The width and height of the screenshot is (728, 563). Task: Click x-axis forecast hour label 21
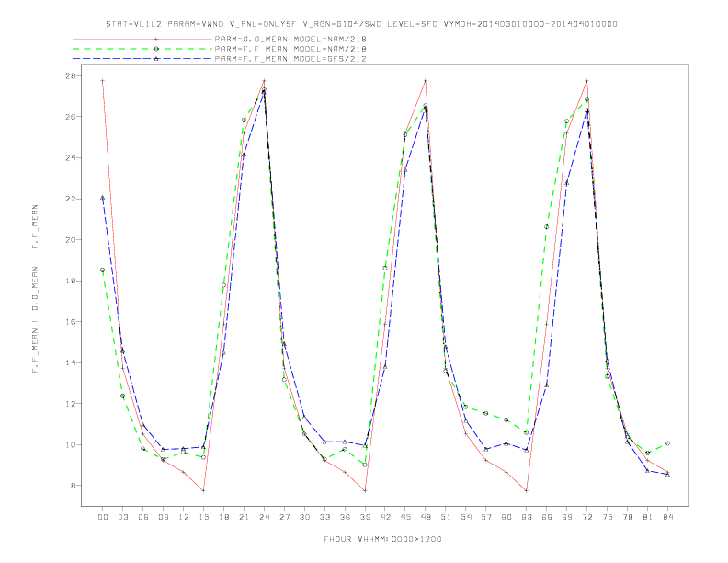244,517
